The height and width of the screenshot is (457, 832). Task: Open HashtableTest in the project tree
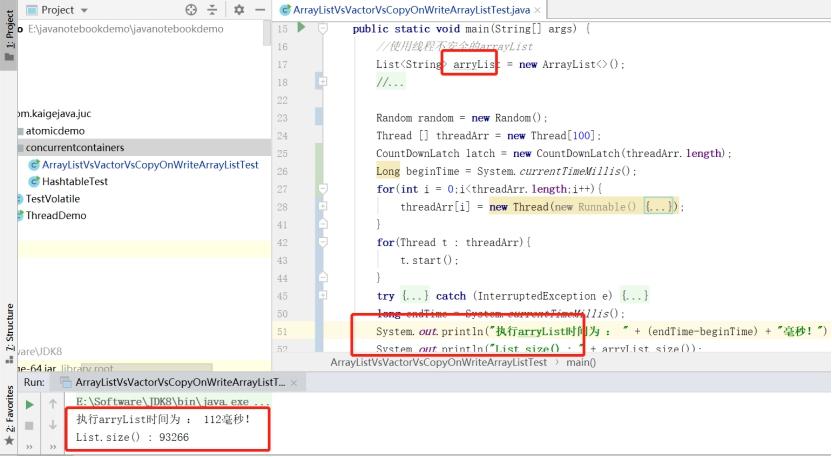point(75,182)
